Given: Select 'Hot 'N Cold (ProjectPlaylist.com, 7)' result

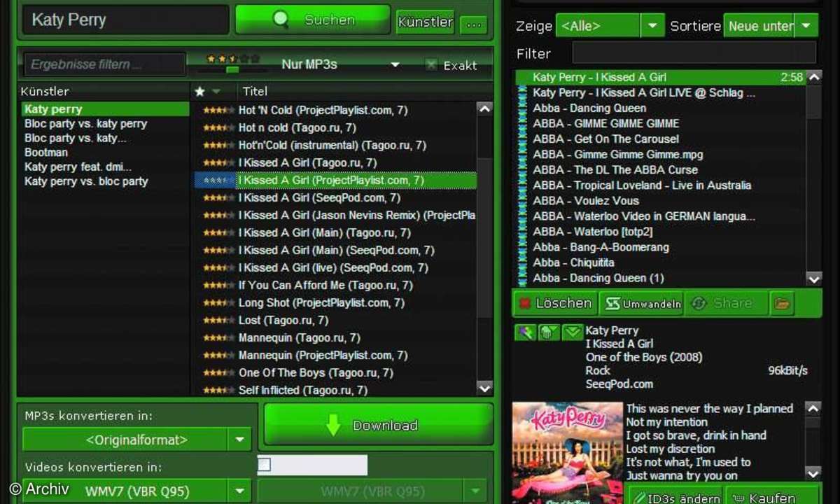Looking at the screenshot, I should [x=323, y=110].
